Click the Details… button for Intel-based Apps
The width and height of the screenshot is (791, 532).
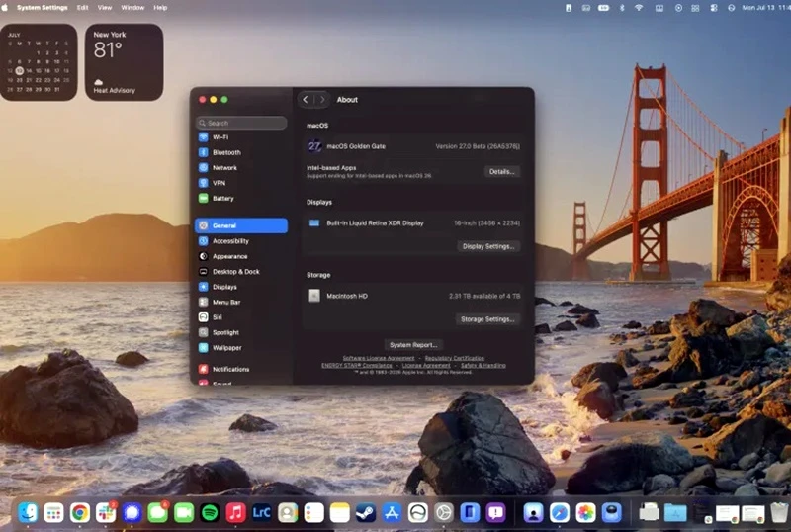click(x=501, y=172)
